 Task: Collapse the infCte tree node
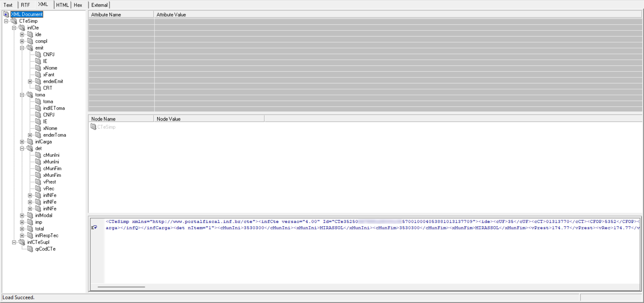(14, 28)
